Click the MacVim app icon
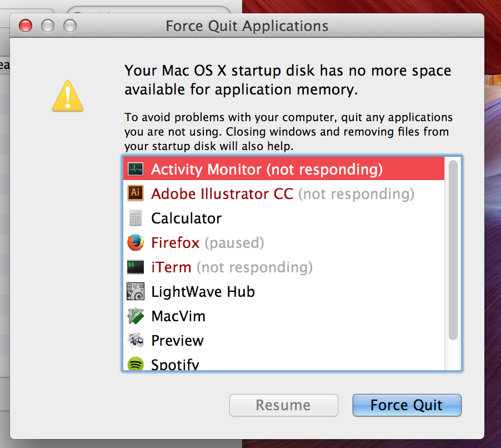 136,316
